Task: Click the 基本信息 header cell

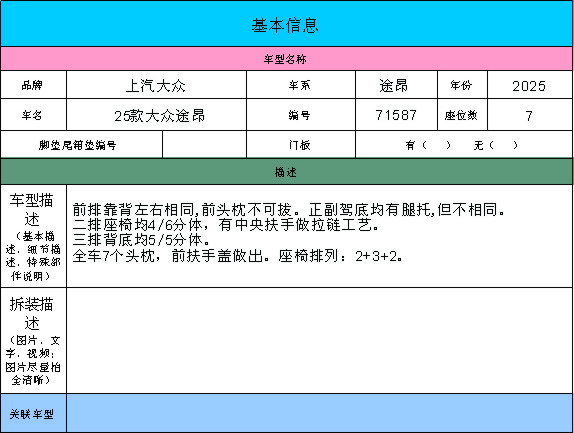Action: click(x=287, y=24)
